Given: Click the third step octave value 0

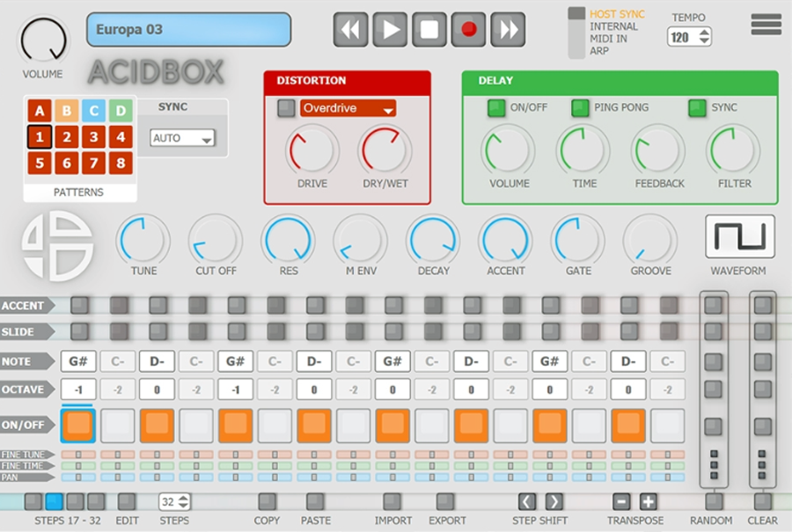Looking at the screenshot, I should [x=158, y=390].
